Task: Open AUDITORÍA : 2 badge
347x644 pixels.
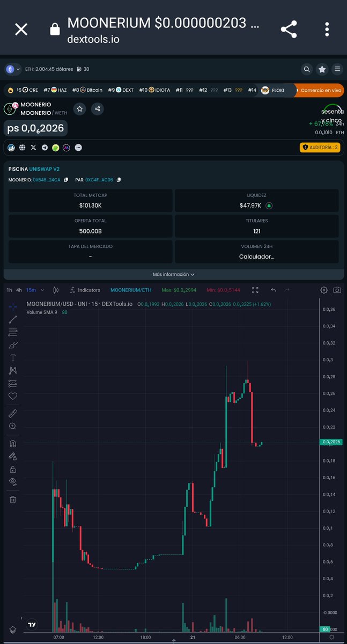Action: click(x=320, y=147)
